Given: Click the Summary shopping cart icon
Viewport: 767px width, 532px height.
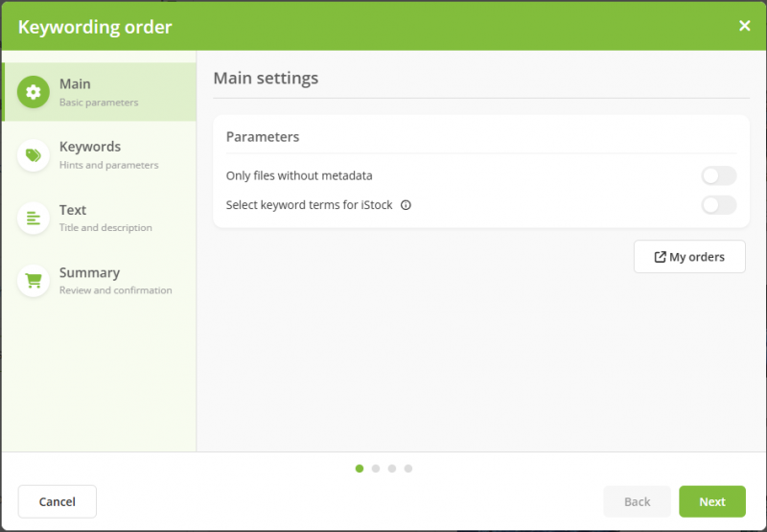Looking at the screenshot, I should 34,281.
